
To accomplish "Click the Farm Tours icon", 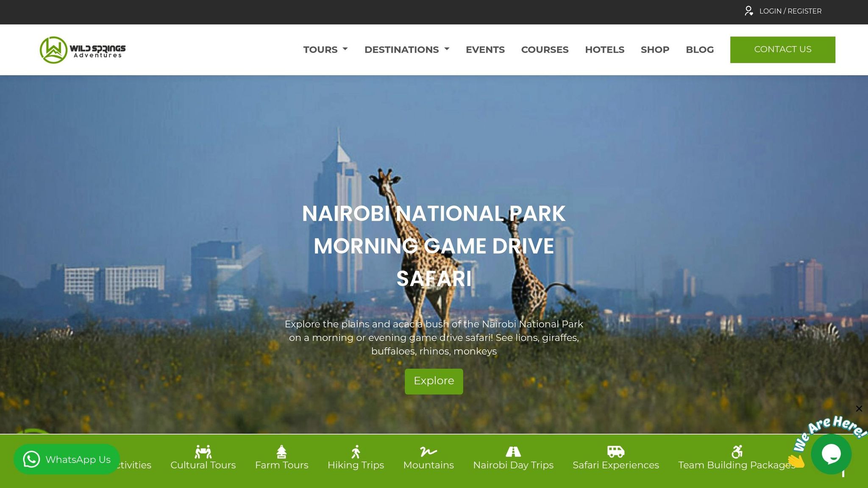I will (281, 452).
